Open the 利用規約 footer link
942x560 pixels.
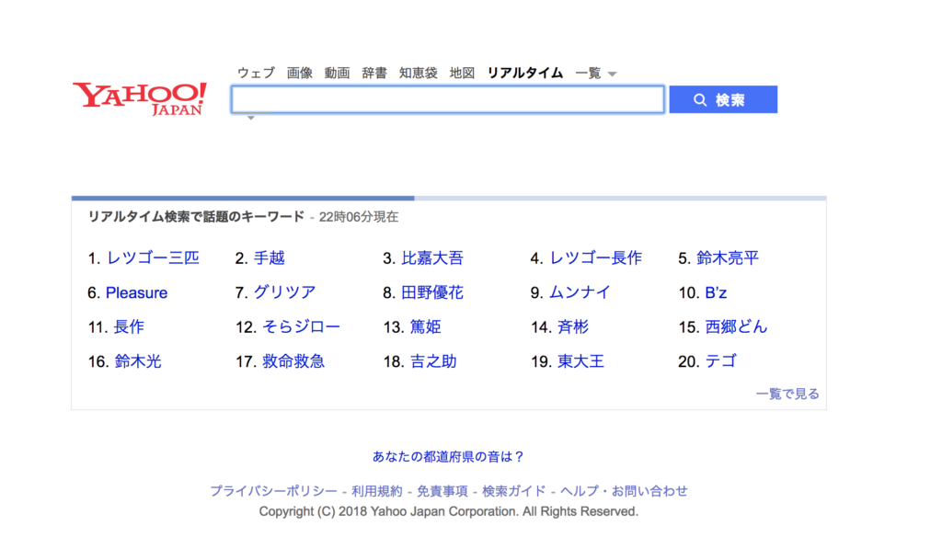pyautogui.click(x=376, y=491)
